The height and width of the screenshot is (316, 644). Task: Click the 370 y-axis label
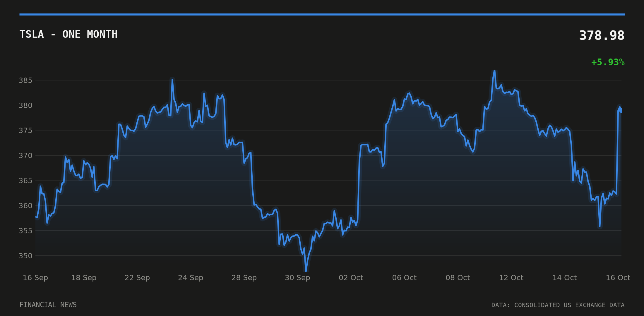pos(25,155)
